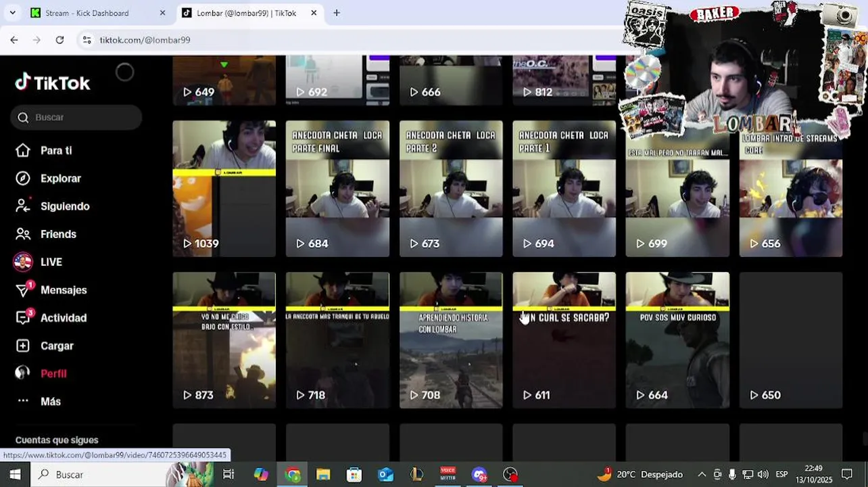This screenshot has height=487, width=868.
Task: Open the video with 1039 views
Action: (x=224, y=189)
